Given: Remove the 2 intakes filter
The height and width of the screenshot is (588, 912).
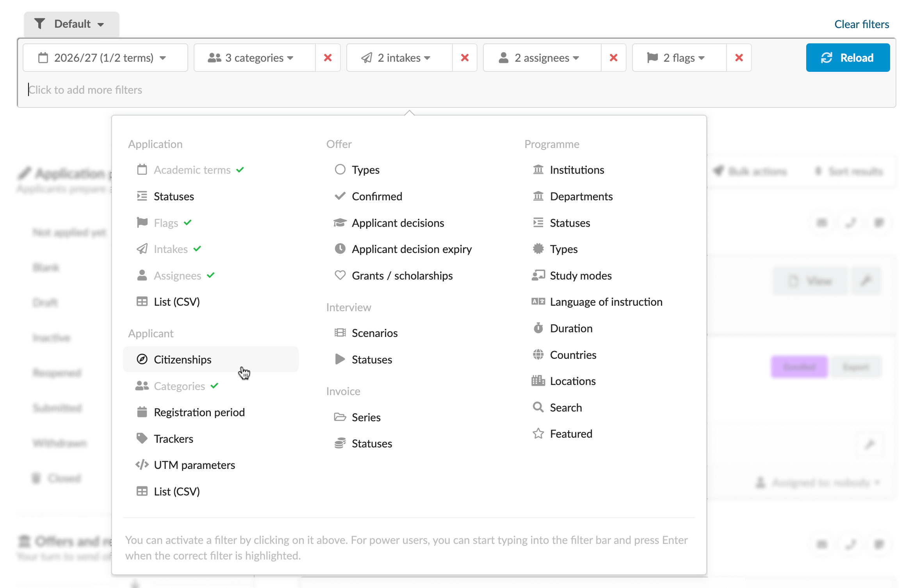Looking at the screenshot, I should 465,58.
